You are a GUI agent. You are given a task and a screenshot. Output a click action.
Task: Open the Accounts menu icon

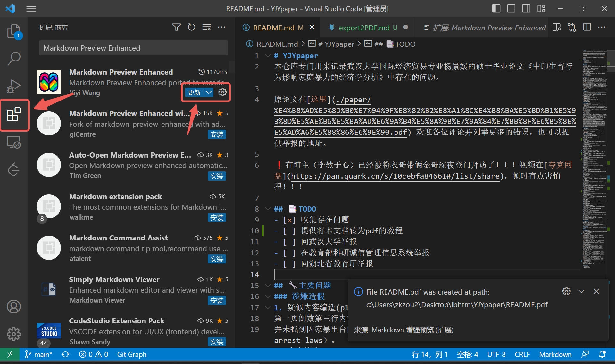14,307
